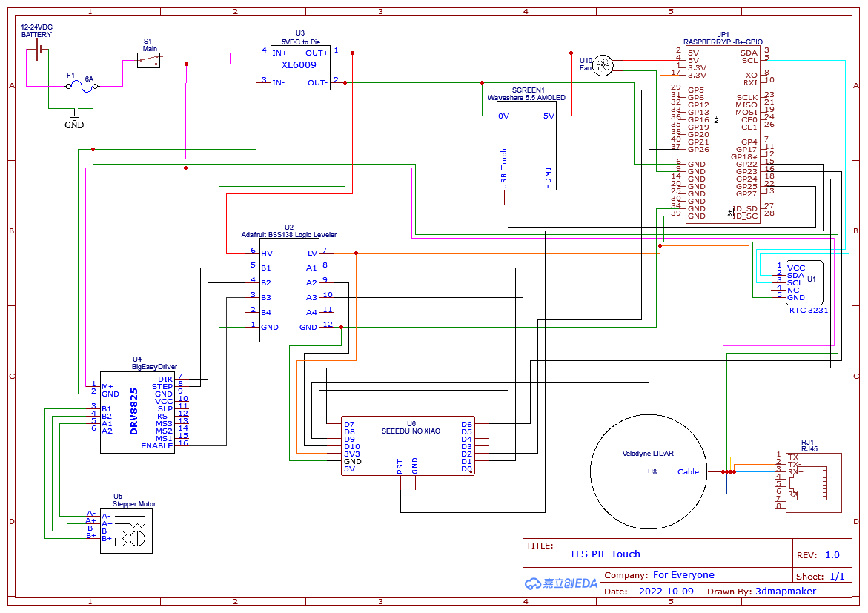
Task: Select the TX+ pin on RJ45
Action: tap(795, 457)
